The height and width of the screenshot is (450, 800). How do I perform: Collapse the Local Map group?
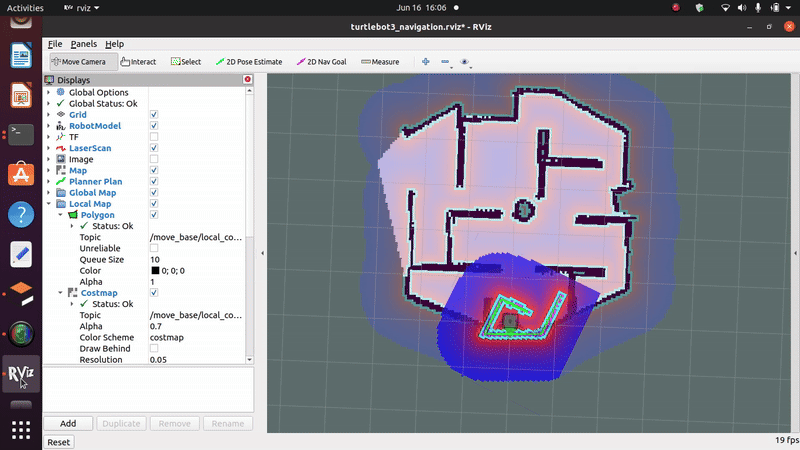tap(48, 204)
